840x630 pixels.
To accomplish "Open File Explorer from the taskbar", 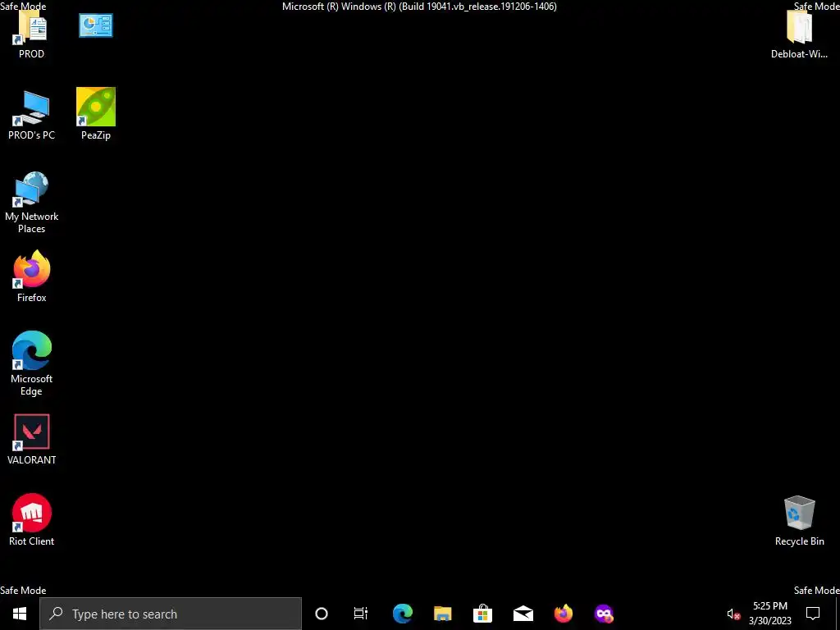I will coord(442,614).
